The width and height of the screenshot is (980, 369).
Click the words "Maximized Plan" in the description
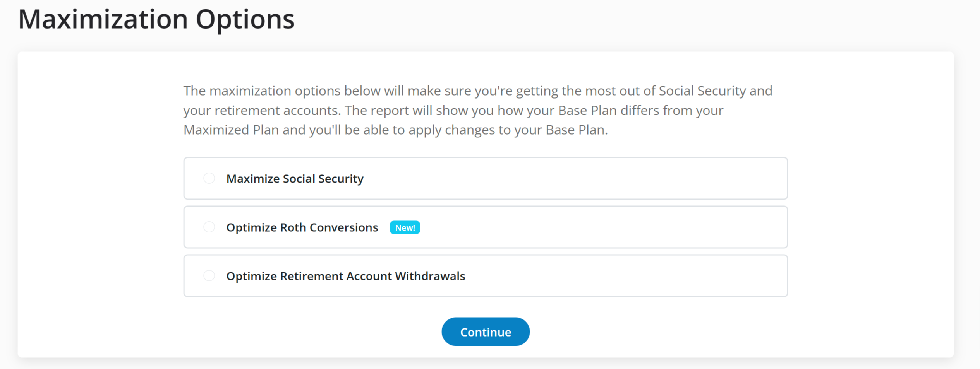[231, 130]
